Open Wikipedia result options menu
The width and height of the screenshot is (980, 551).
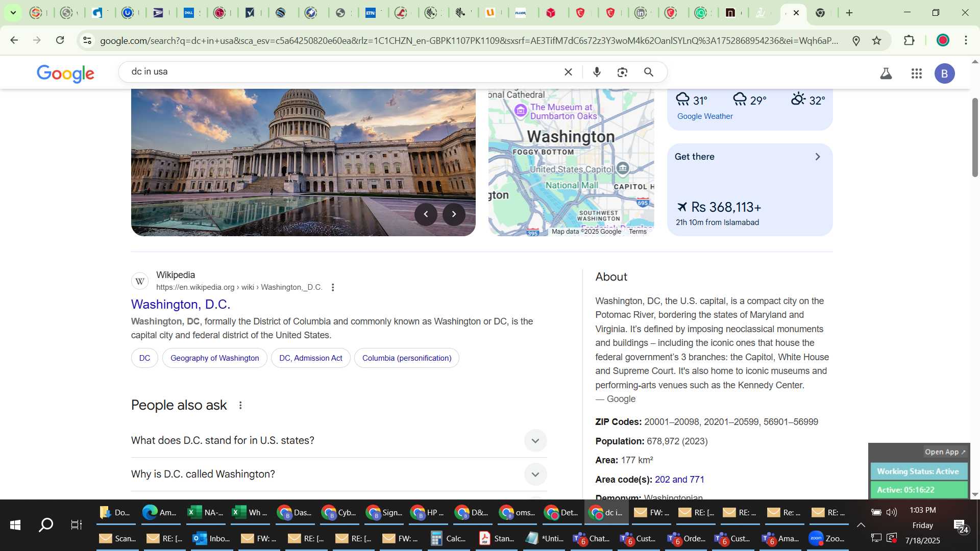click(x=333, y=288)
